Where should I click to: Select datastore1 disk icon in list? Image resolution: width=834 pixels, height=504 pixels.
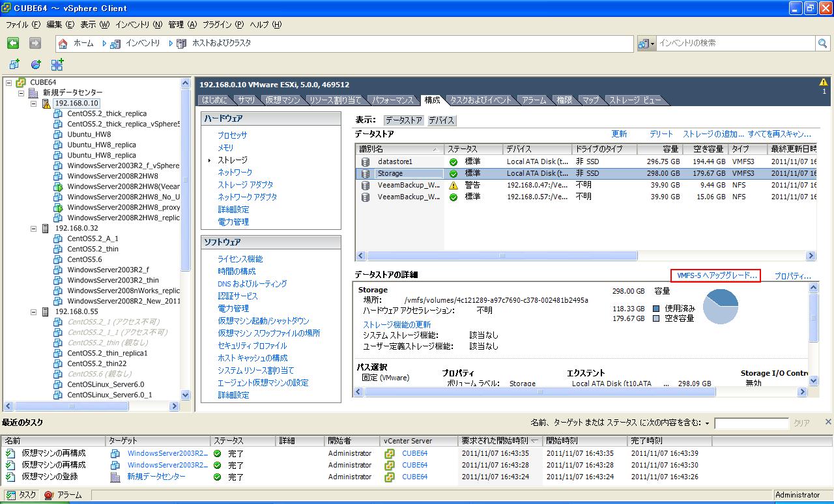tap(366, 161)
